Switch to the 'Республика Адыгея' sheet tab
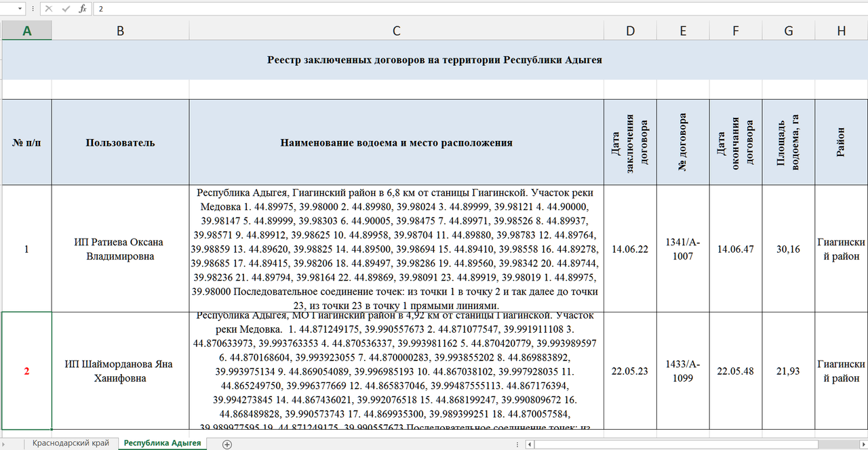This screenshot has width=868, height=450. (x=162, y=443)
